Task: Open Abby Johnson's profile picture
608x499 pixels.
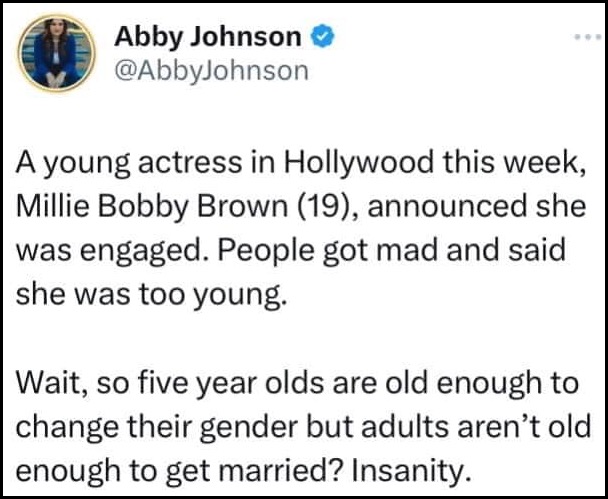Action: coord(56,53)
